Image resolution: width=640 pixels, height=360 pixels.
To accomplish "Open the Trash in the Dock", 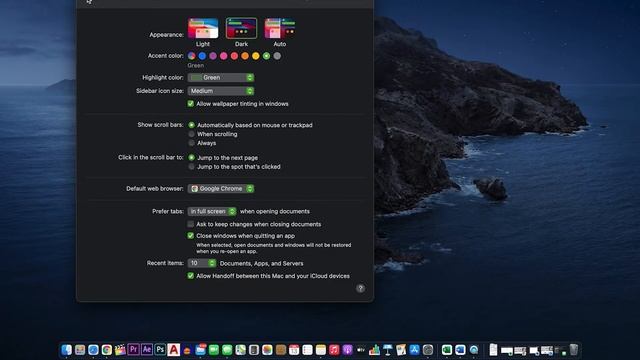I will point(574,350).
